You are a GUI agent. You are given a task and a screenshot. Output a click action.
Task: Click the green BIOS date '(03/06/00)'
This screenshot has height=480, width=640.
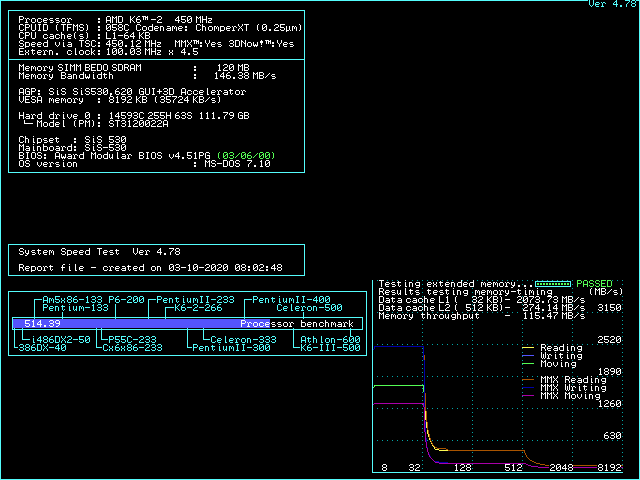[x=246, y=156]
